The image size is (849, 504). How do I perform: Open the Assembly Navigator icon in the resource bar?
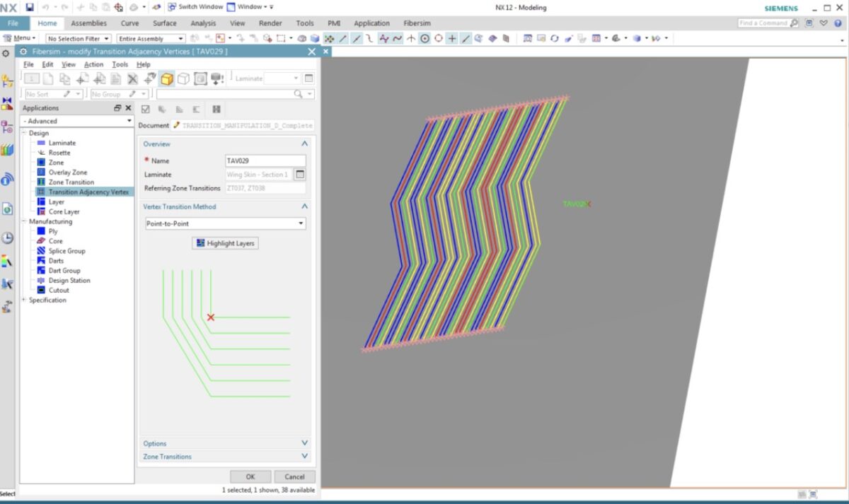(7, 82)
